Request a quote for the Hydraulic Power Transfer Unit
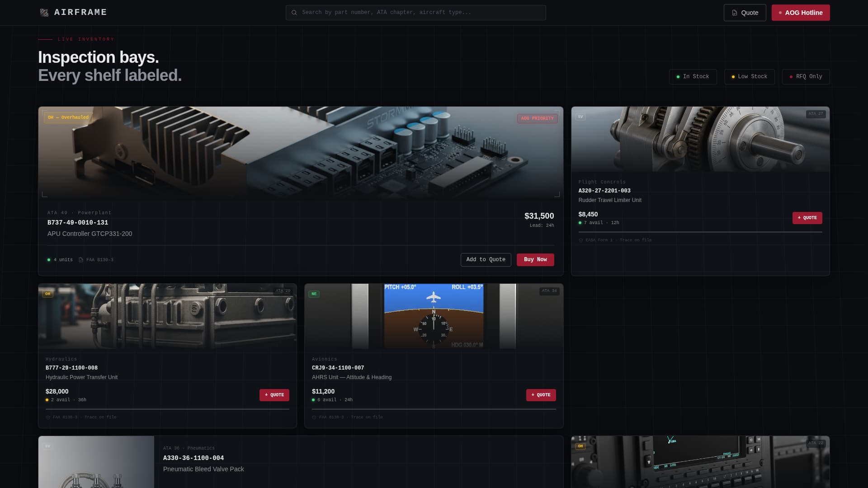Viewport: 868px width, 488px height. (x=274, y=395)
